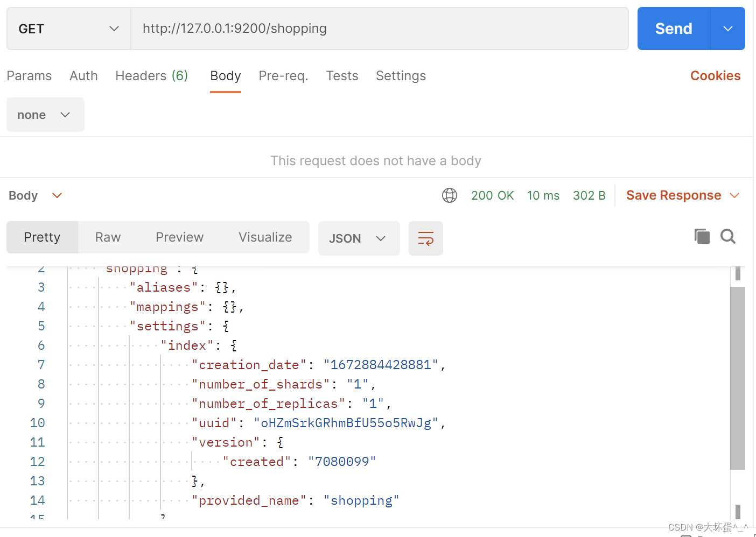Open the JSON format dropdown
This screenshot has height=537, width=756.
point(359,238)
